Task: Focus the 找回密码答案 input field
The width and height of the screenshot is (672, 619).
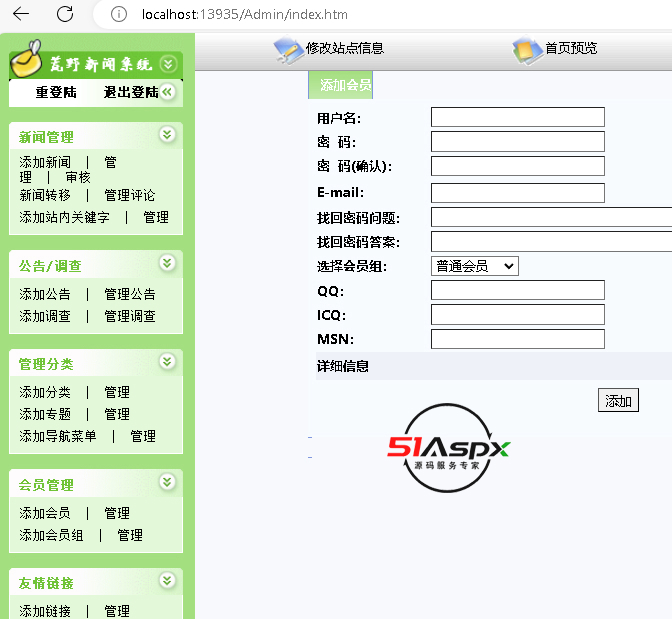Action: [552, 241]
